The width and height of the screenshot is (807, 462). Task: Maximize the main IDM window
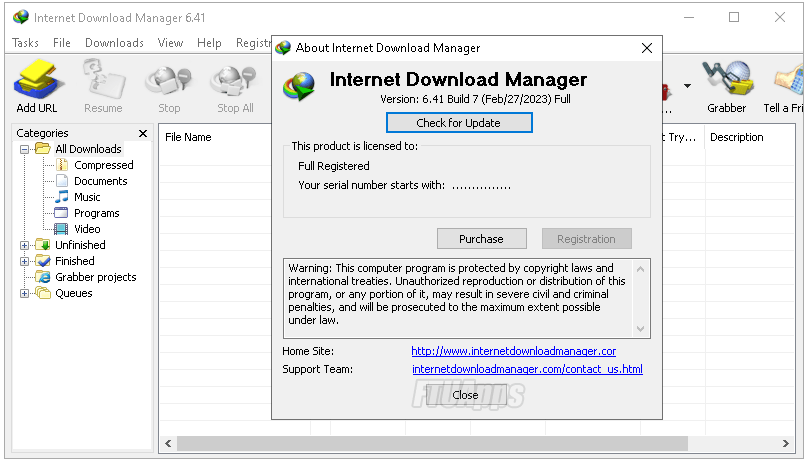(x=734, y=17)
